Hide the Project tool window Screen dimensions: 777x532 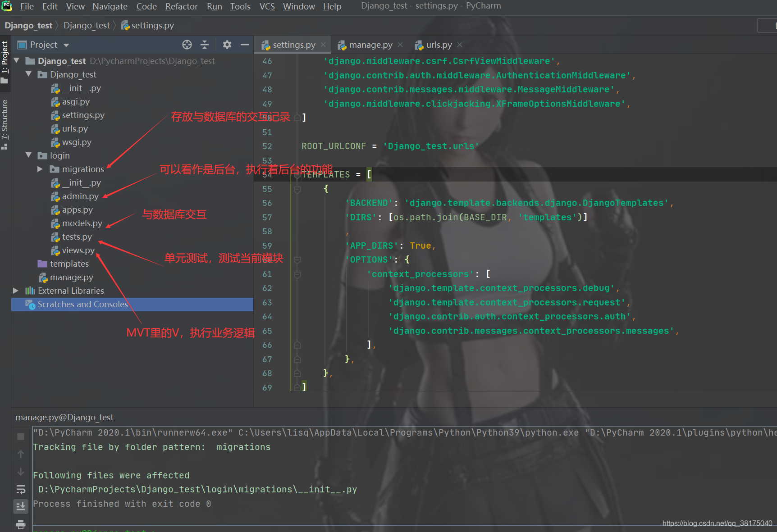click(245, 45)
